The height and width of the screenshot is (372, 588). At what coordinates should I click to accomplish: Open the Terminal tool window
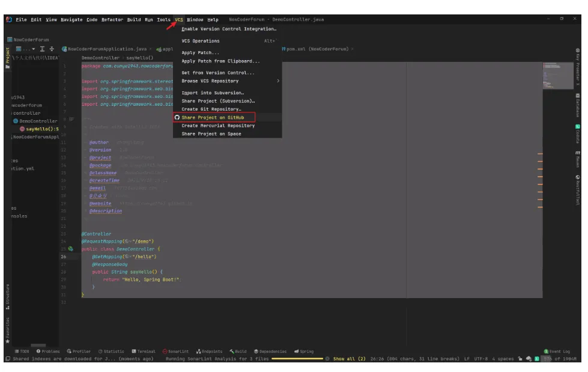144,352
